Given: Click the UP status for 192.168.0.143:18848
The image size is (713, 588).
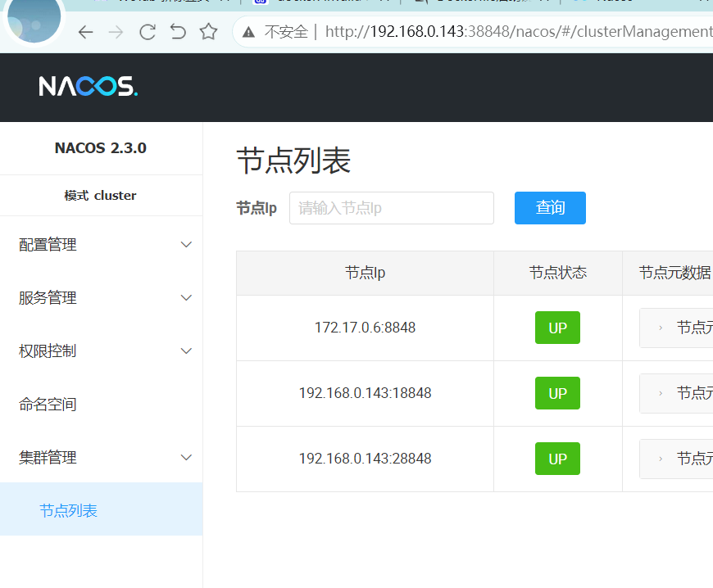Looking at the screenshot, I should [x=557, y=393].
